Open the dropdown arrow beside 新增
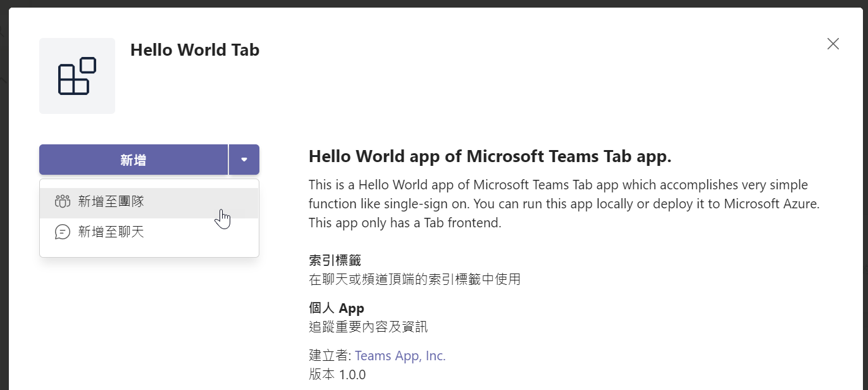Image resolution: width=868 pixels, height=390 pixels. point(244,160)
